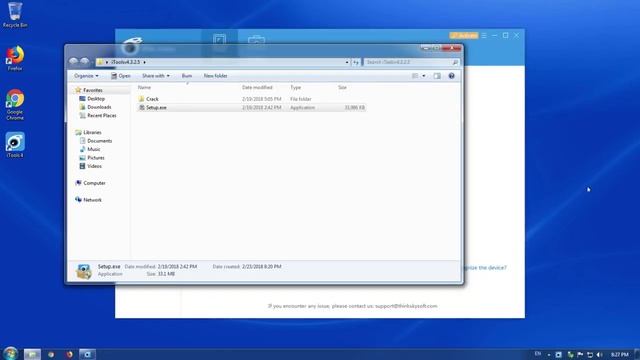The height and width of the screenshot is (360, 640).
Task: Toggle the preview pane button
Action: tap(437, 76)
